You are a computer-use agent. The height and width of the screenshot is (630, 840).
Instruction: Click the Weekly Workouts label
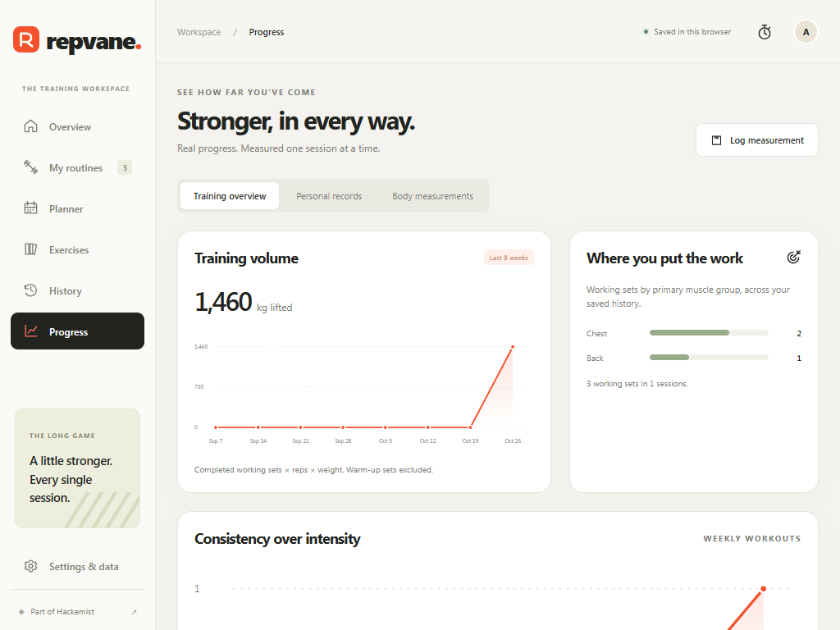click(752, 538)
